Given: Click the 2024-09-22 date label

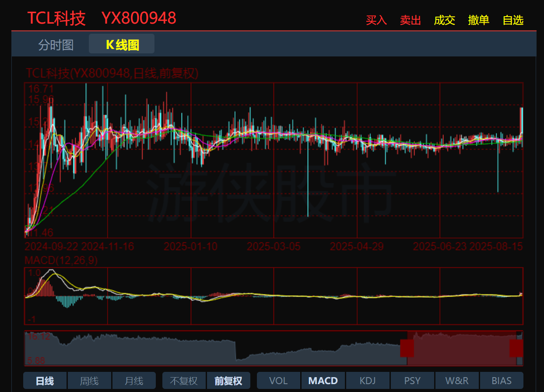Looking at the screenshot, I should (52, 246).
